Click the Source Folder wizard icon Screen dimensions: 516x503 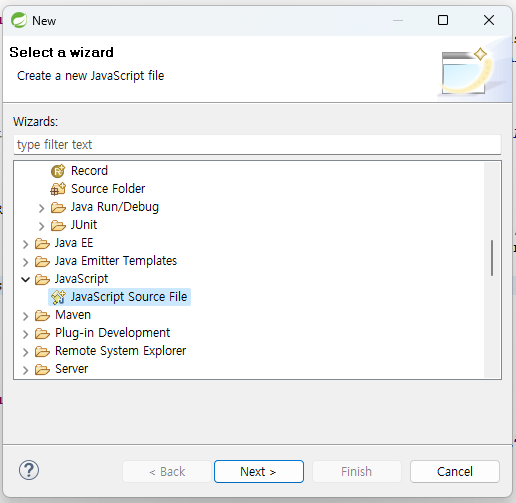(58, 189)
